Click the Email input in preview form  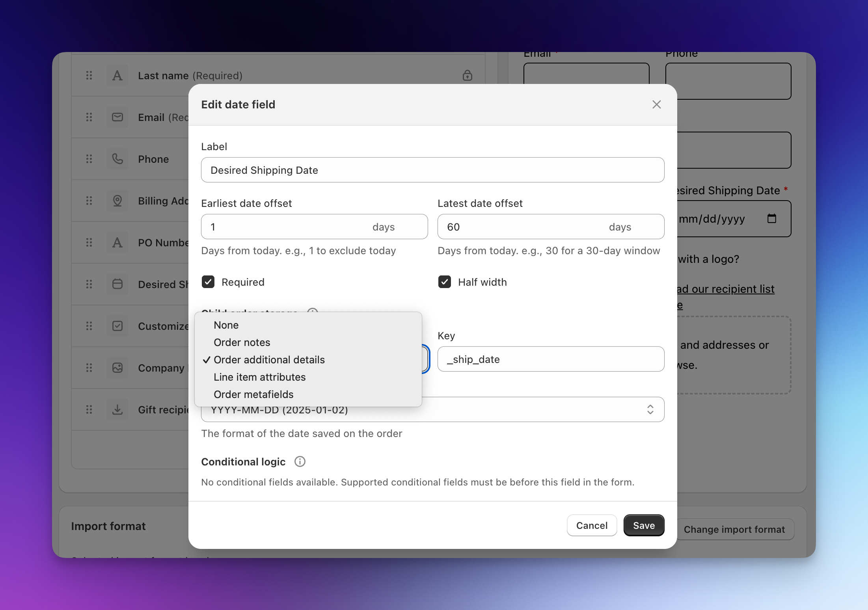coord(586,74)
